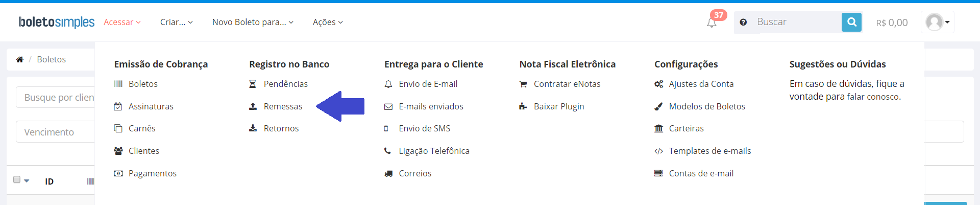This screenshot has height=205, width=980.
Task: Expand the Acessar menu
Action: tap(122, 22)
